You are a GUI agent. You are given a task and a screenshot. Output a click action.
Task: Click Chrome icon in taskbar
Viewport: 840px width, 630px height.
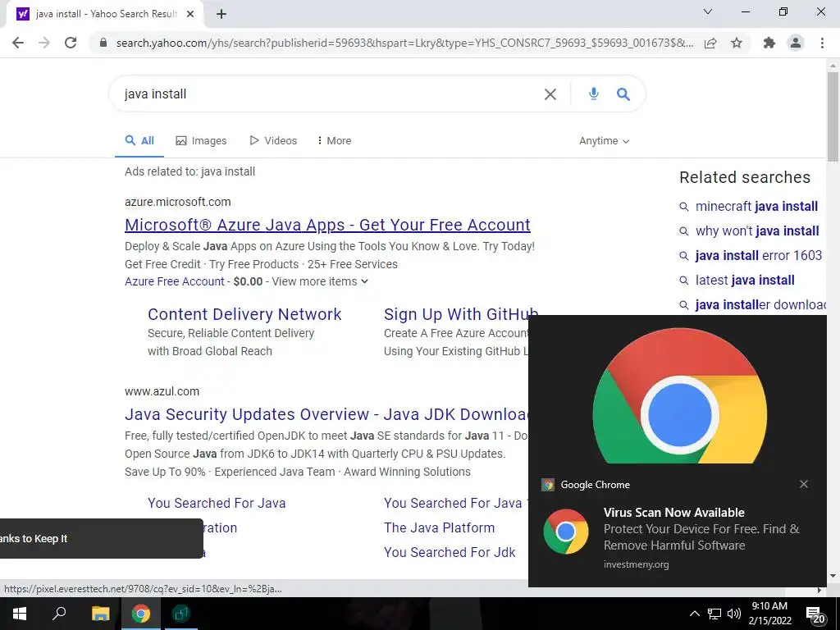141,614
